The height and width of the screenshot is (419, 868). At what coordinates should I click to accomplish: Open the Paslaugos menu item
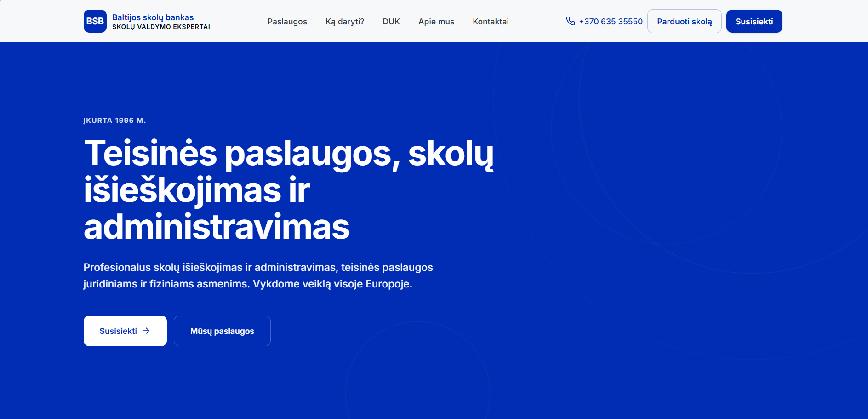pyautogui.click(x=287, y=22)
